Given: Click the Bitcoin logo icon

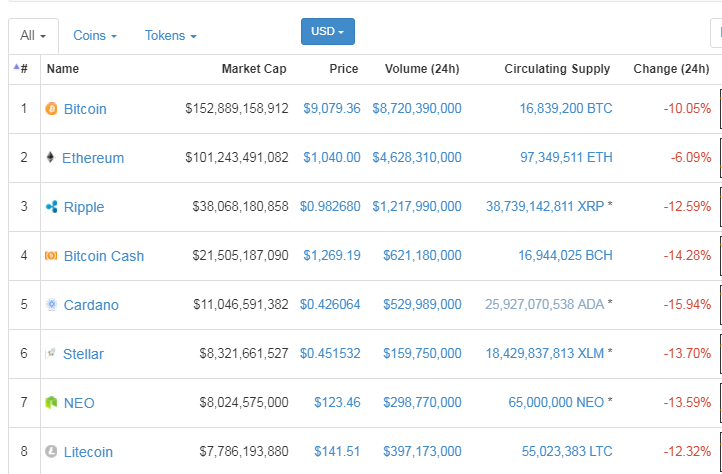Looking at the screenshot, I should click(52, 109).
